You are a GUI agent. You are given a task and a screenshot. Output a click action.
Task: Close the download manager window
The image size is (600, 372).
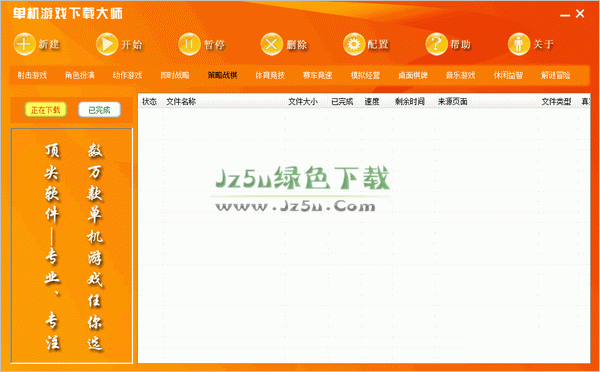pyautogui.click(x=580, y=14)
